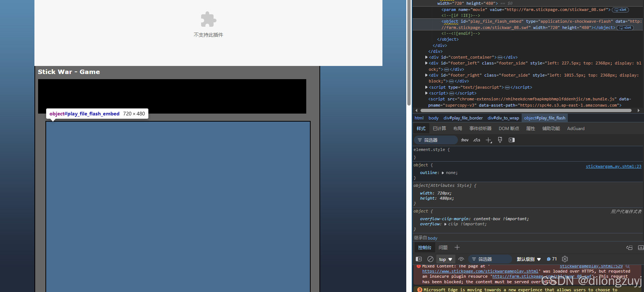Select the 控制台 console drawer tab
The image size is (644, 292).
pos(425,248)
